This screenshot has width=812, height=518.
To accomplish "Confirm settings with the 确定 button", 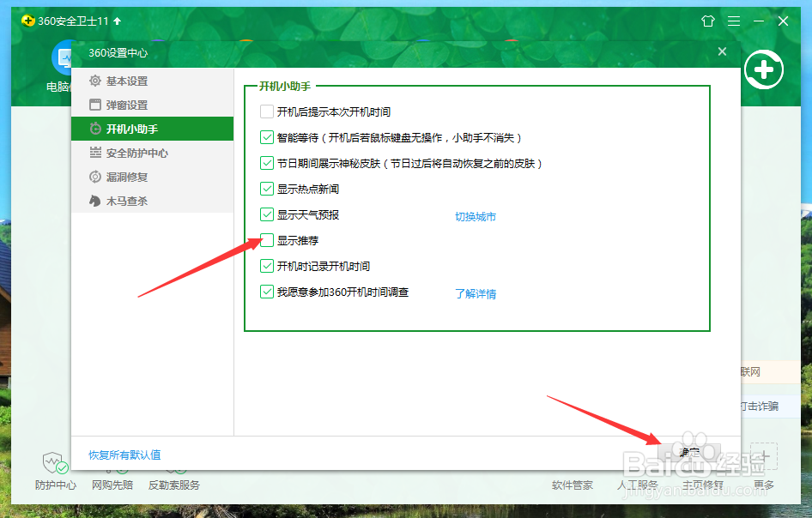I will click(689, 452).
